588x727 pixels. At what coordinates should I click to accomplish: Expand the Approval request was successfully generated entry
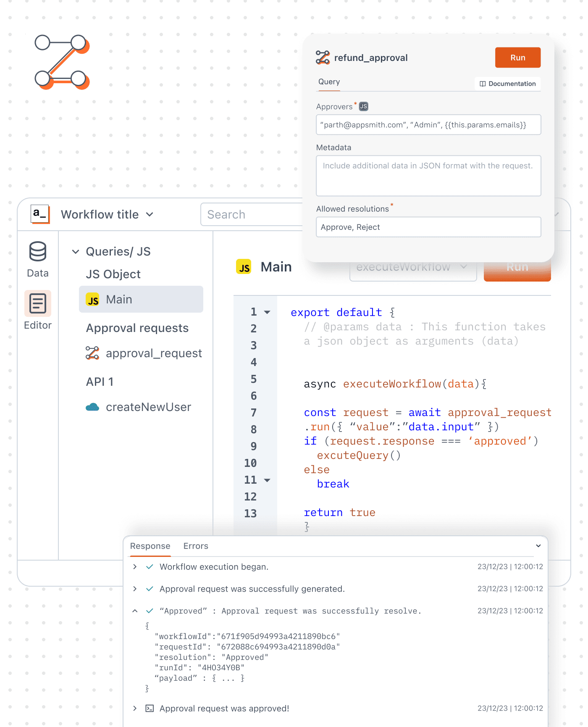point(134,589)
